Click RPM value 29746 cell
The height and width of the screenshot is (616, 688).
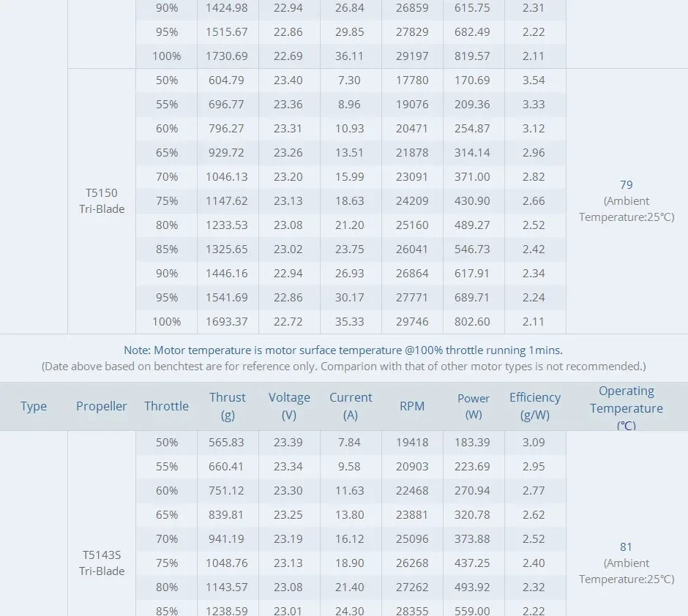coord(412,322)
